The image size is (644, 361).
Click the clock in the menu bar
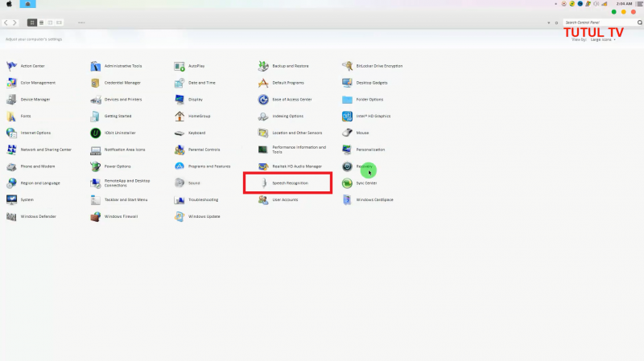point(624,4)
